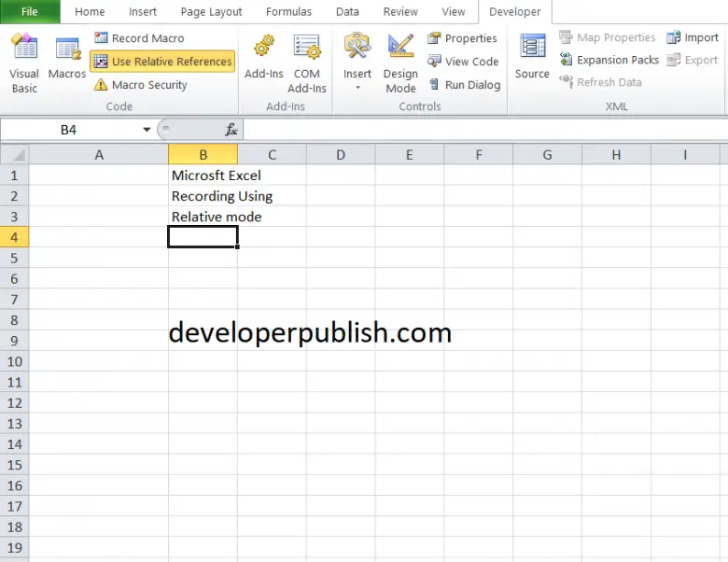This screenshot has width=728, height=562.
Task: Select column D header
Action: [x=341, y=155]
